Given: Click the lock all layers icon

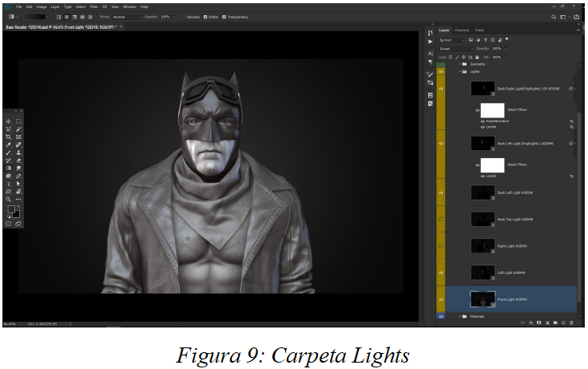Looking at the screenshot, I should point(477,57).
